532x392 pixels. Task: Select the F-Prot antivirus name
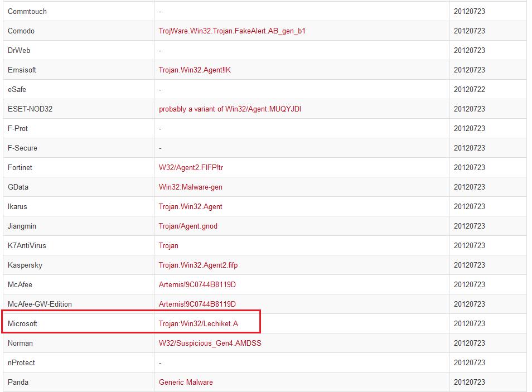(18, 129)
